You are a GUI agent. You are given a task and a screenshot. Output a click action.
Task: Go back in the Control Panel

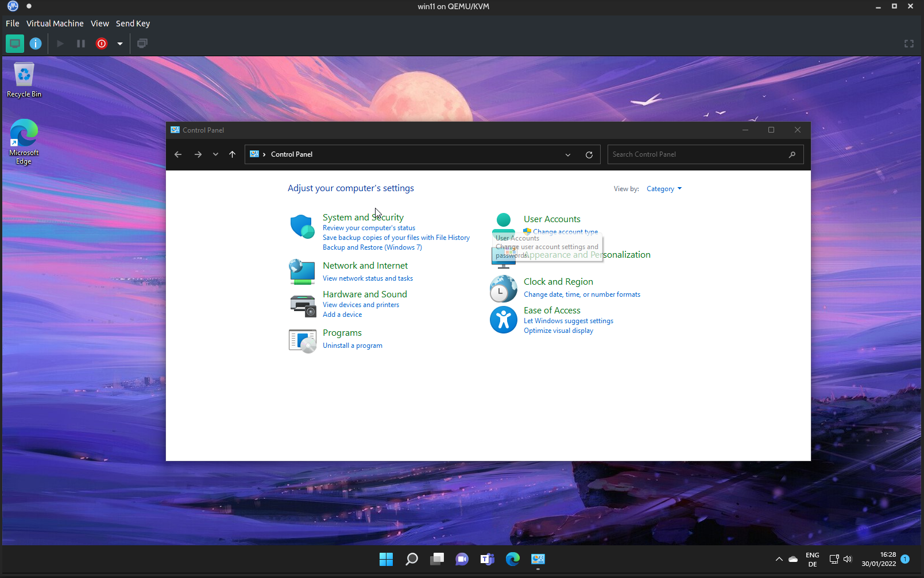(178, 154)
